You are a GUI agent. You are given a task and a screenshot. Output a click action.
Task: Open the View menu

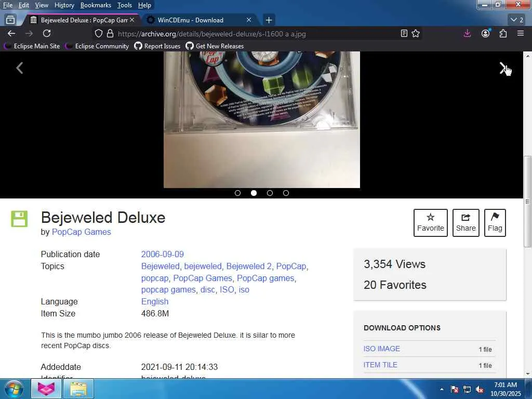tap(42, 5)
